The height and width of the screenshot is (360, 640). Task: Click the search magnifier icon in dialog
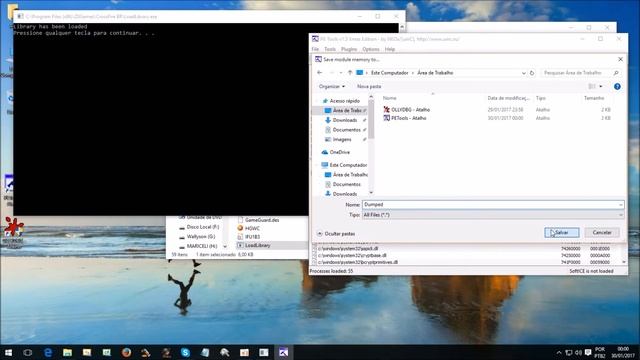[616, 73]
